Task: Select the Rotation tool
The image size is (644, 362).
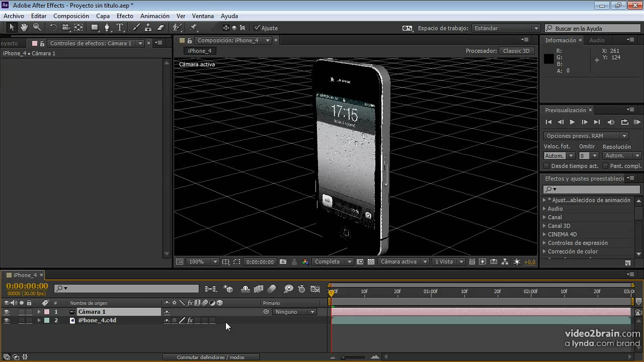Action: tap(53, 28)
